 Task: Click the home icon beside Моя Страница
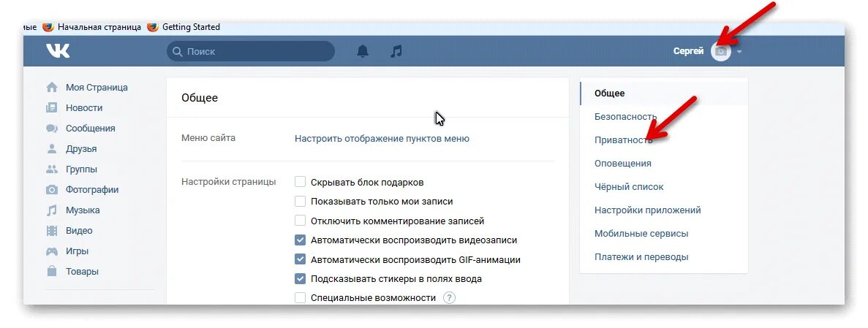tap(51, 88)
